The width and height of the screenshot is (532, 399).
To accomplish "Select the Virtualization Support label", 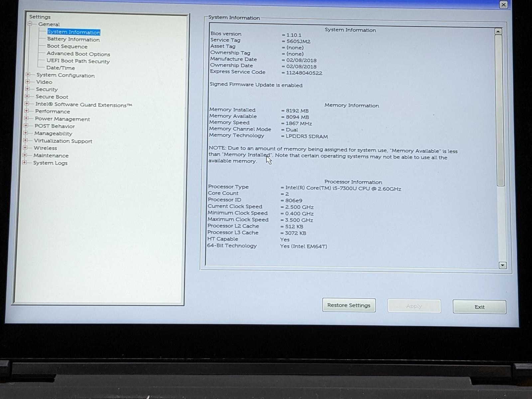I will click(63, 141).
